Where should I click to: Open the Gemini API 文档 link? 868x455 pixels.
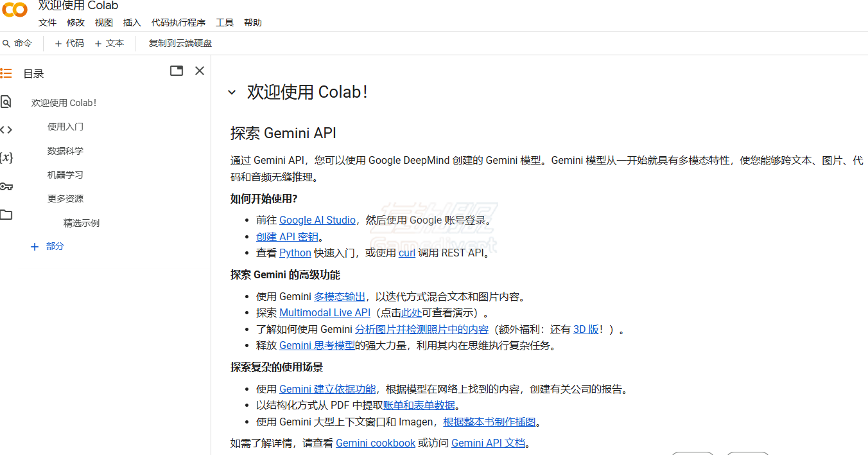pos(488,443)
